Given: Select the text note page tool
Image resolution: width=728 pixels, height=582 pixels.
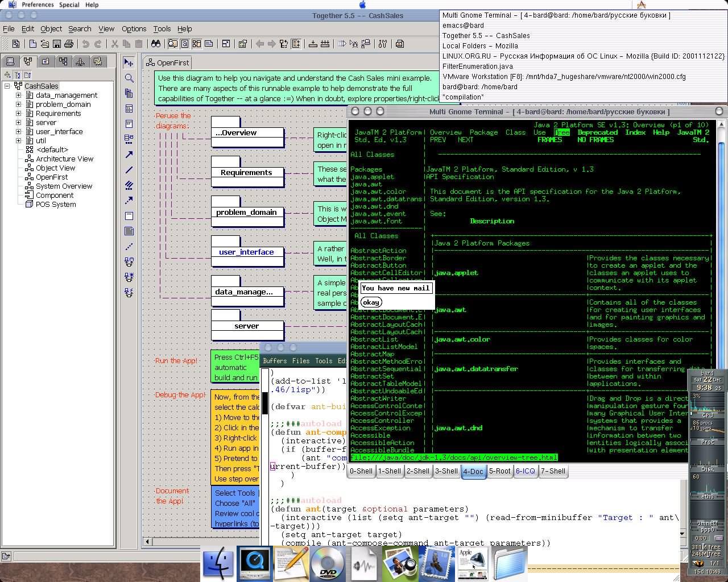Looking at the screenshot, I should coord(129,231).
